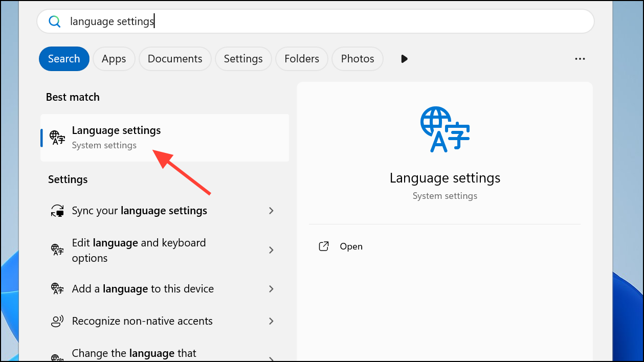Switch to the Photos filter tab
Screen dimensions: 644x362
pos(358,59)
